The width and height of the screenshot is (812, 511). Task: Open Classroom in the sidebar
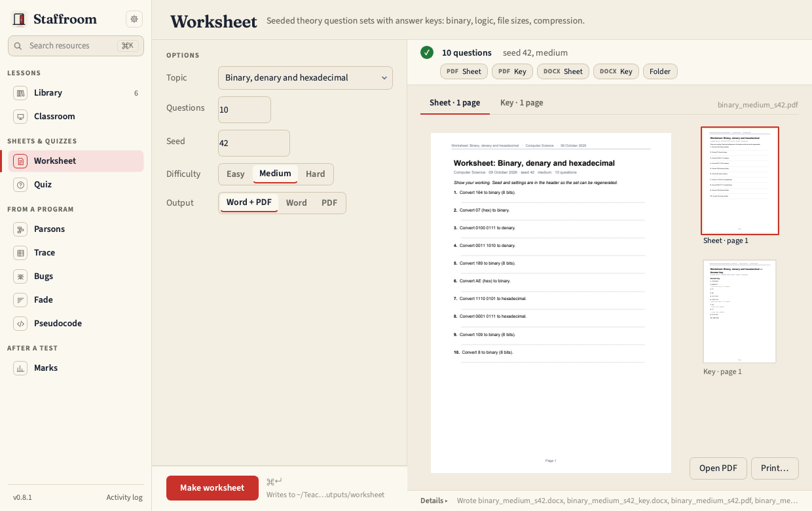pyautogui.click(x=76, y=117)
